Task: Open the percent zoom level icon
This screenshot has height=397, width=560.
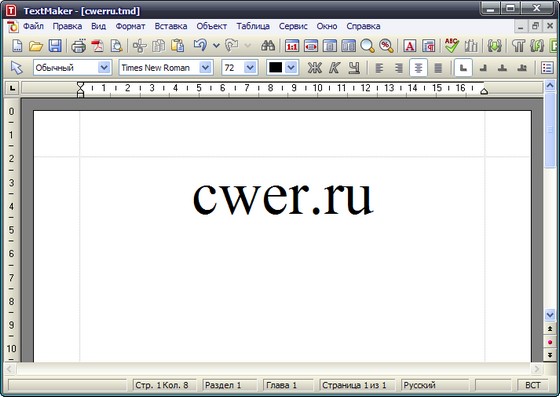Action: pyautogui.click(x=386, y=46)
